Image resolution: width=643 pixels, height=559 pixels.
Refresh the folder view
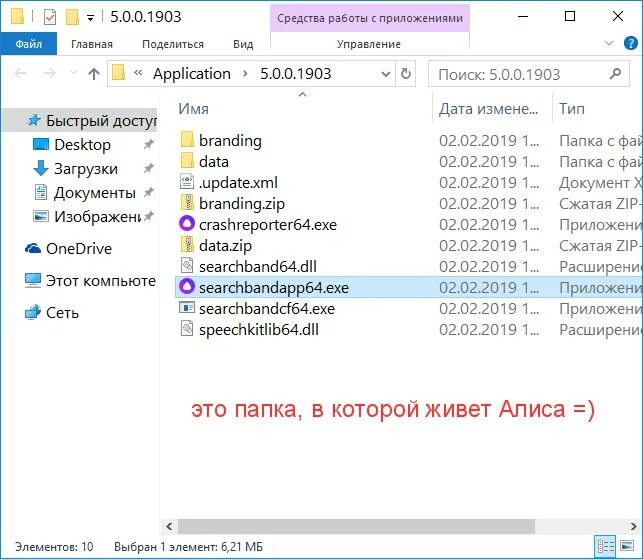coord(406,74)
